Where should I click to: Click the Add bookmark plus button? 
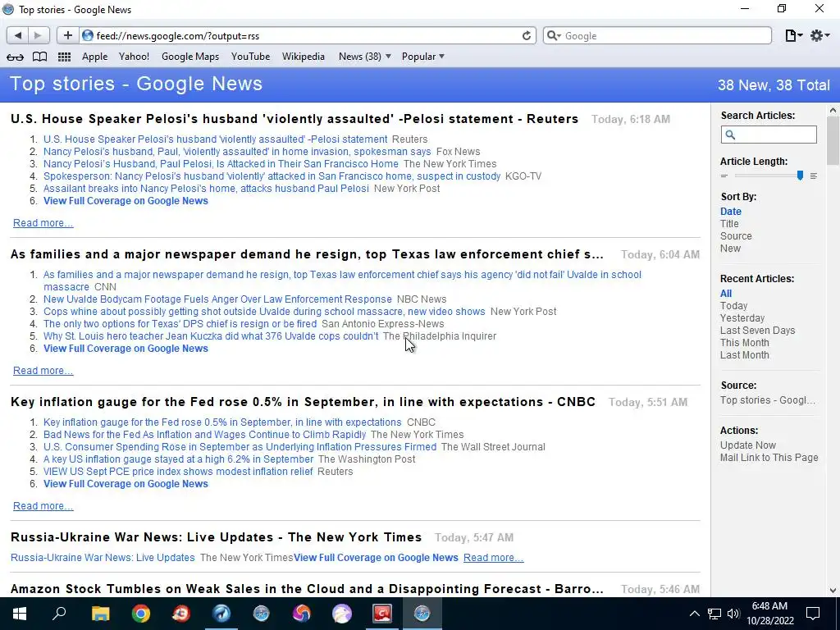[67, 35]
